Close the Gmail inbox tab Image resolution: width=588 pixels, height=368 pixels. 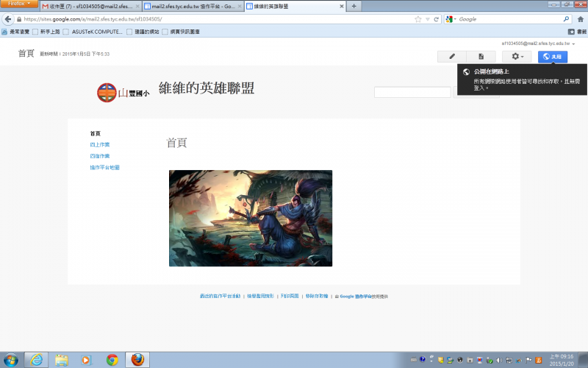click(137, 7)
